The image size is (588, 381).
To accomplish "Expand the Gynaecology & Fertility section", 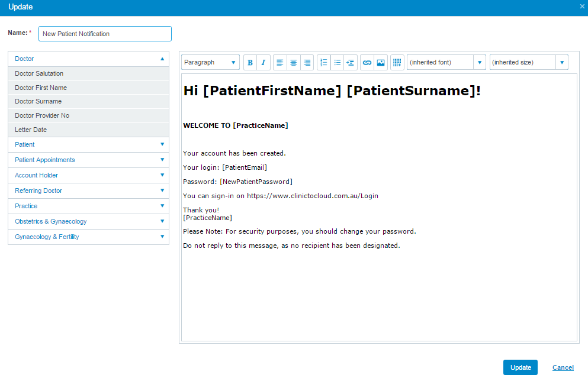I will pyautogui.click(x=88, y=237).
